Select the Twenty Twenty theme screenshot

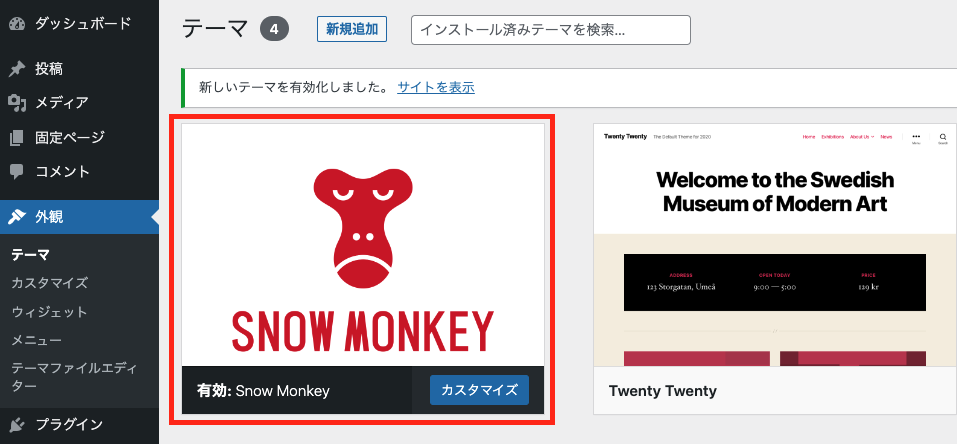[x=775, y=245]
